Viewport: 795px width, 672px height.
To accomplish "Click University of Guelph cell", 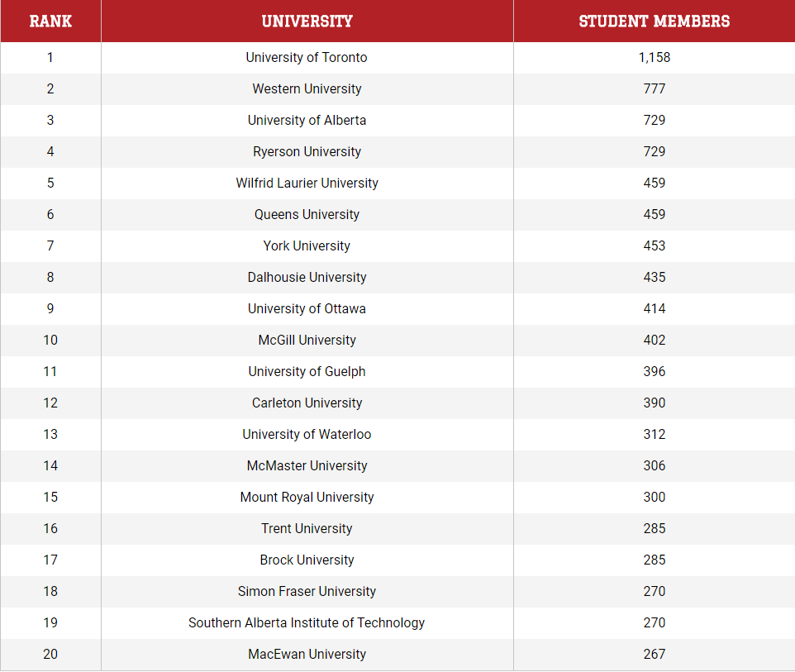I will (x=307, y=372).
